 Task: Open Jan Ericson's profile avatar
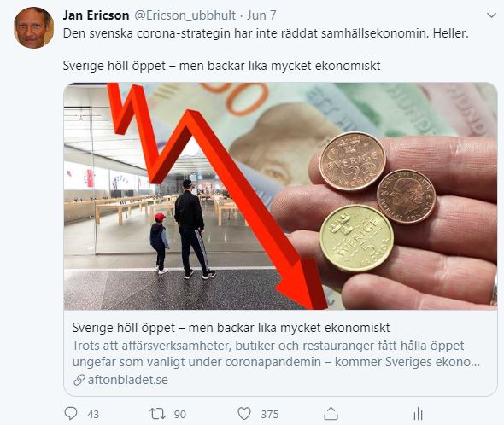pyautogui.click(x=33, y=28)
